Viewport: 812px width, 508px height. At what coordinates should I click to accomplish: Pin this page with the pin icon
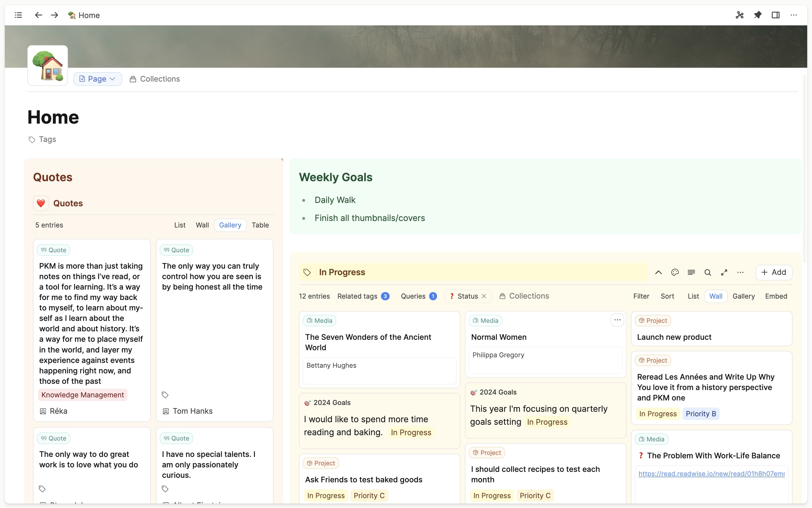coord(758,15)
